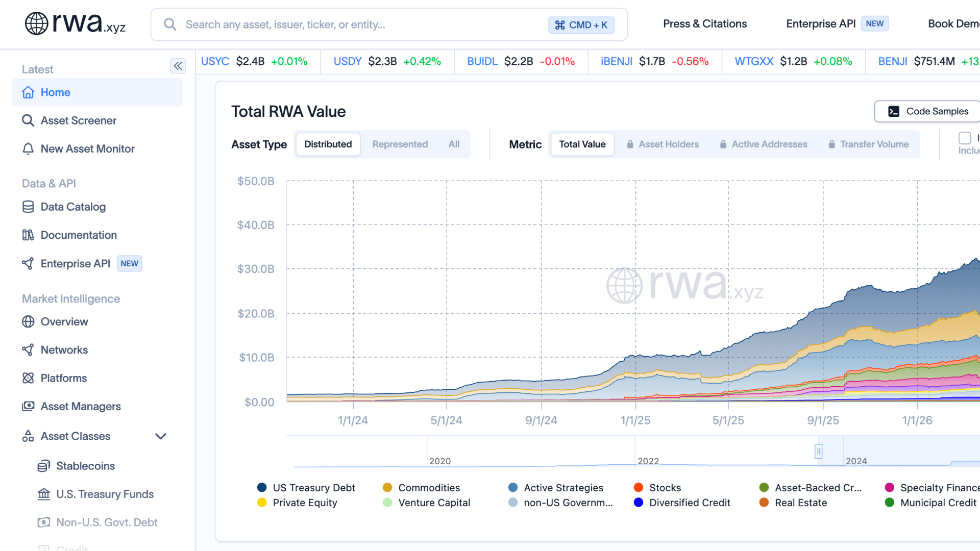Toggle Private Equity legend series
The height and width of the screenshot is (551, 980).
pos(298,503)
